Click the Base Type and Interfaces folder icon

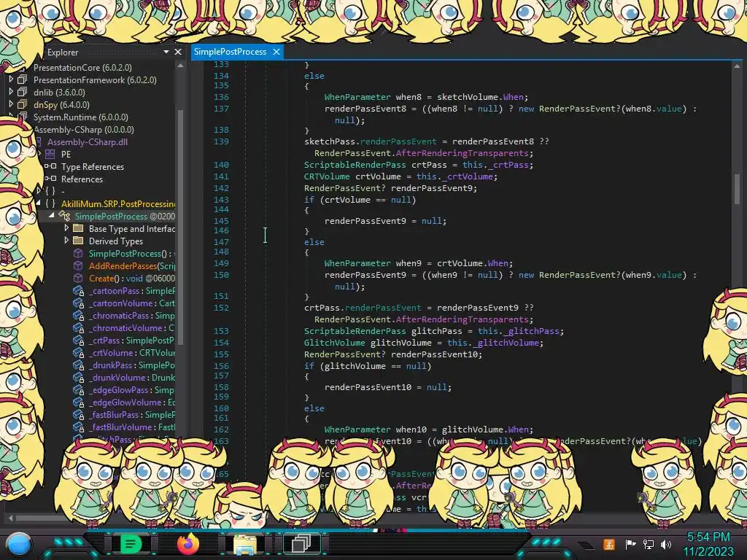point(78,228)
